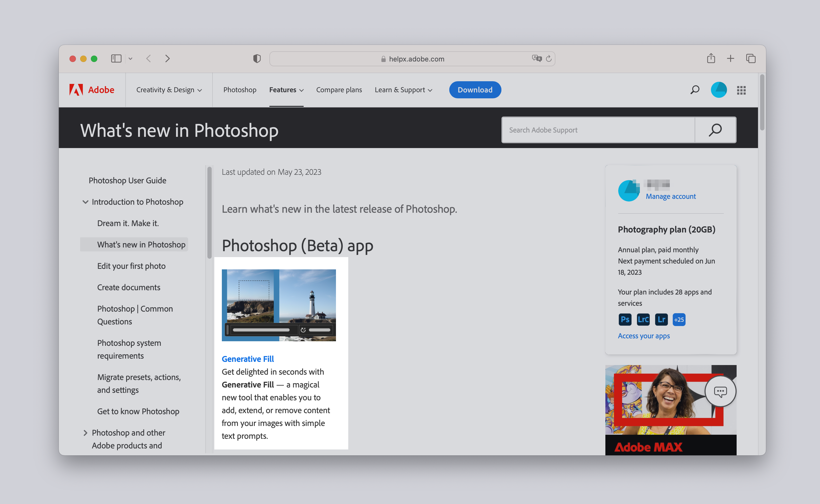Viewport: 820px width, 504px height.
Task: Go forward with the Safari forward arrow
Action: pos(167,59)
